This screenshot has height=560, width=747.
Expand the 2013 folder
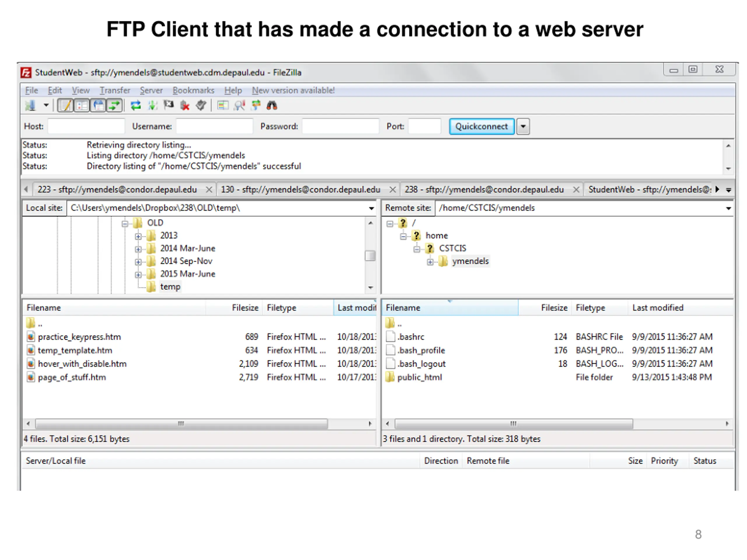coord(138,236)
